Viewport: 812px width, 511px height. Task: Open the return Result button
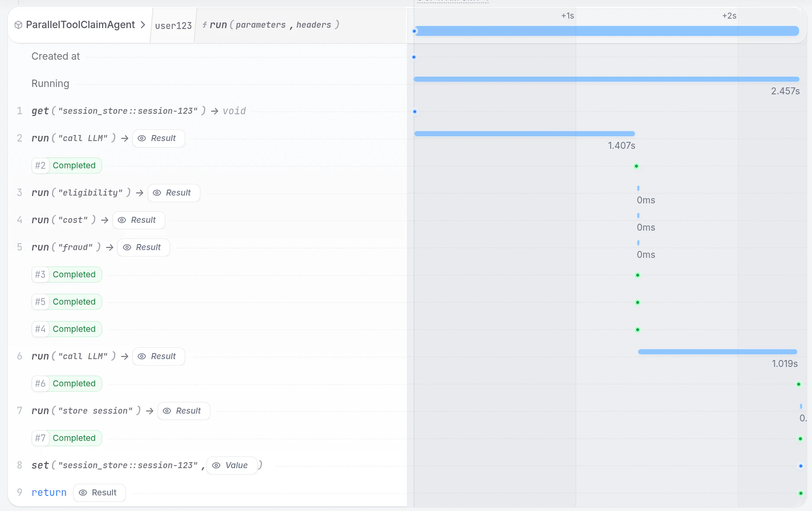coord(99,493)
